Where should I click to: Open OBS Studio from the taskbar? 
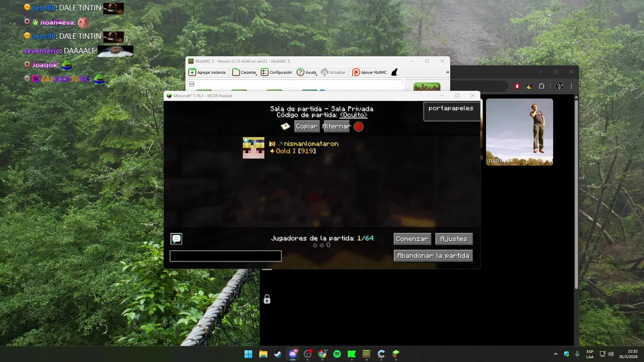click(307, 354)
